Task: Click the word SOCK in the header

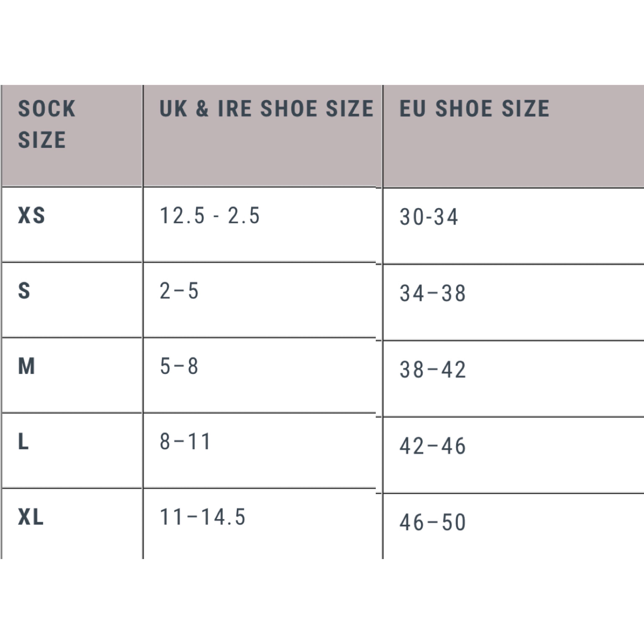Action: coord(47,109)
